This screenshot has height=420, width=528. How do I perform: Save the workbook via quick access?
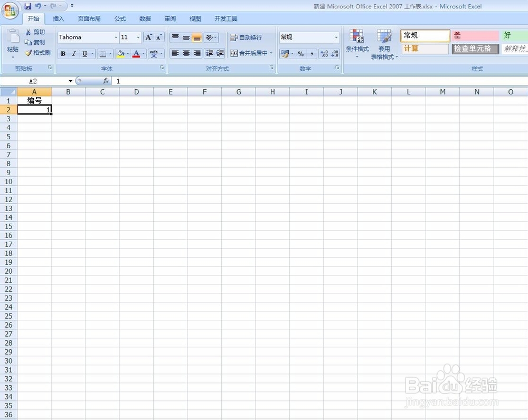28,6
